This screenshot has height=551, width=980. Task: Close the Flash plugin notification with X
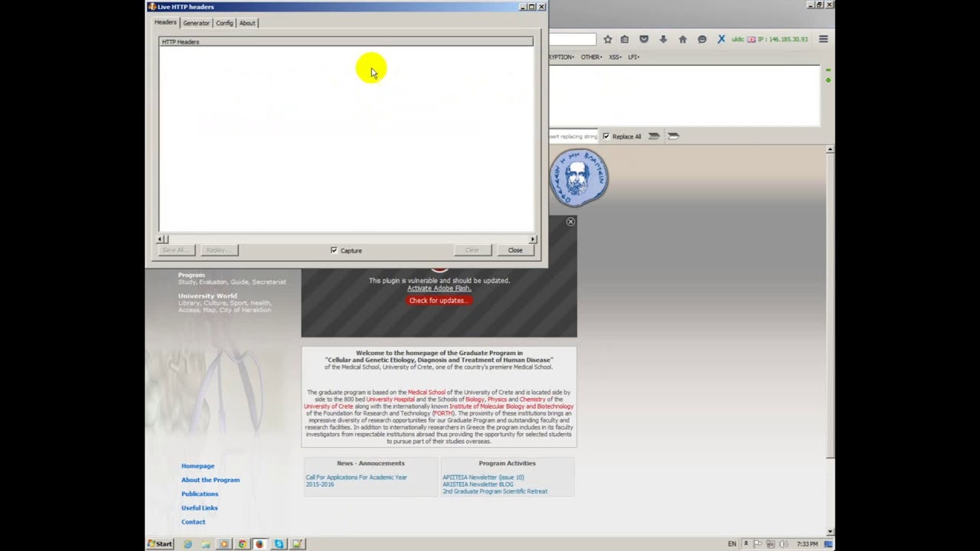click(570, 221)
